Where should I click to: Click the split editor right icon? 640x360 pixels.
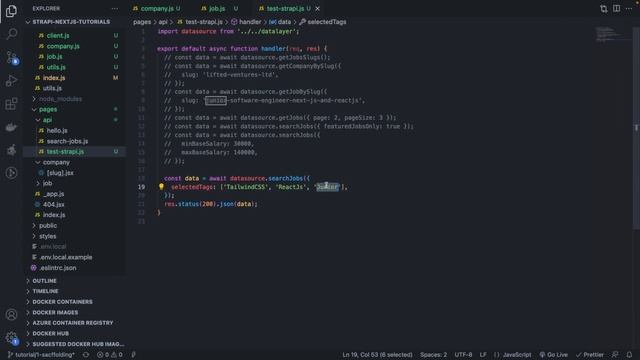[x=616, y=9]
